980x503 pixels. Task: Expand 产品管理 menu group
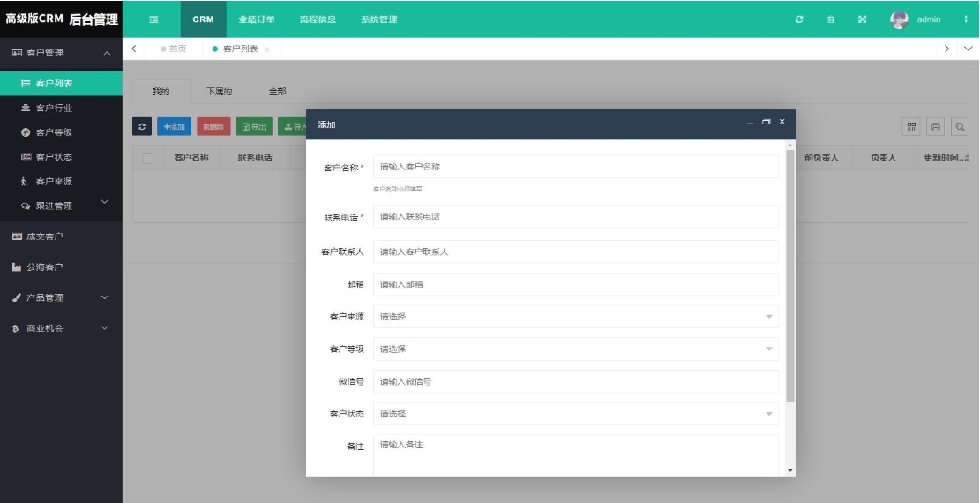coord(61,297)
